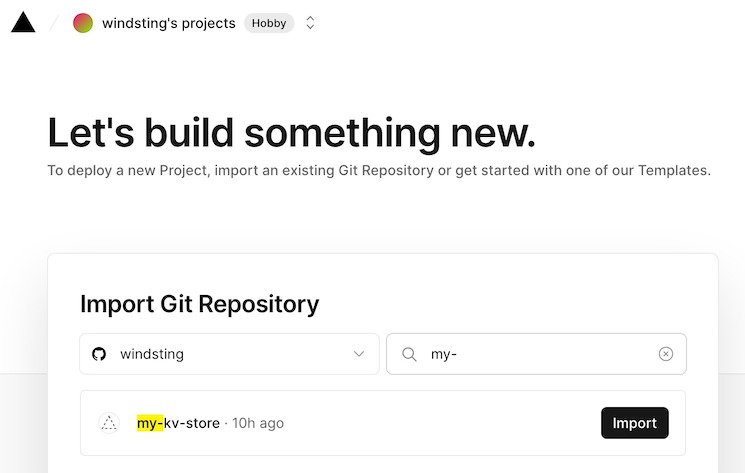
Task: Click the deploy description paragraph text
Action: coord(379,170)
